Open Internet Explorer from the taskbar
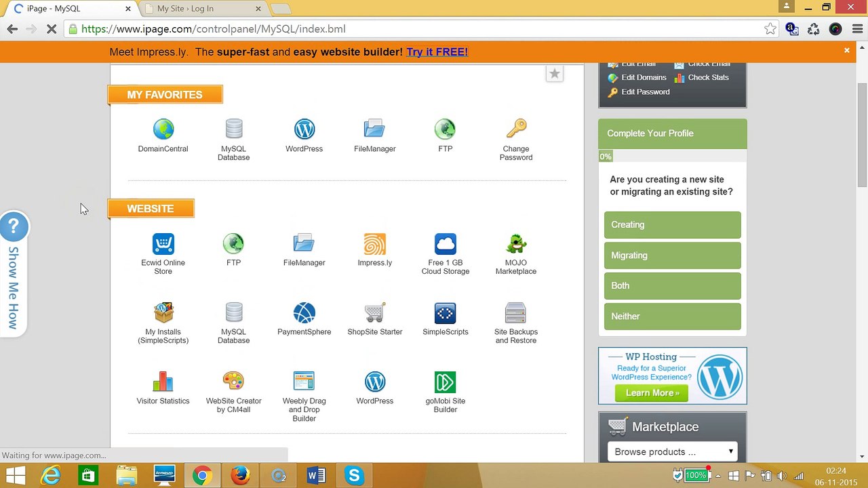 coord(51,476)
